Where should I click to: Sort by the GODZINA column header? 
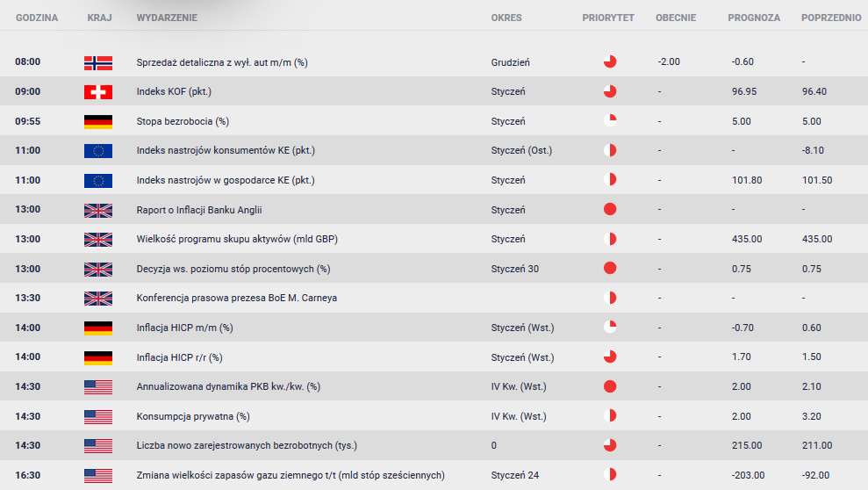click(x=37, y=18)
